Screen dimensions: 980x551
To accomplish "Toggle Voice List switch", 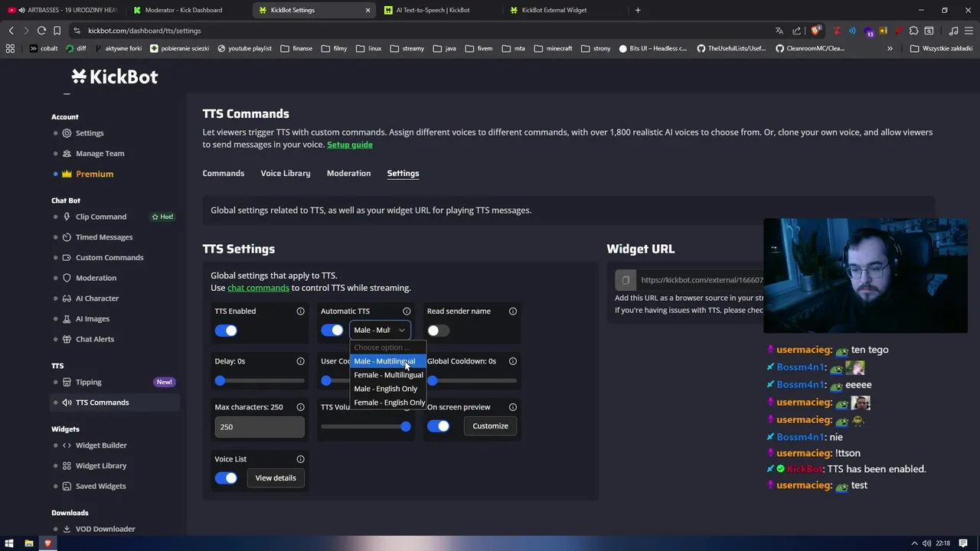I will click(x=226, y=478).
